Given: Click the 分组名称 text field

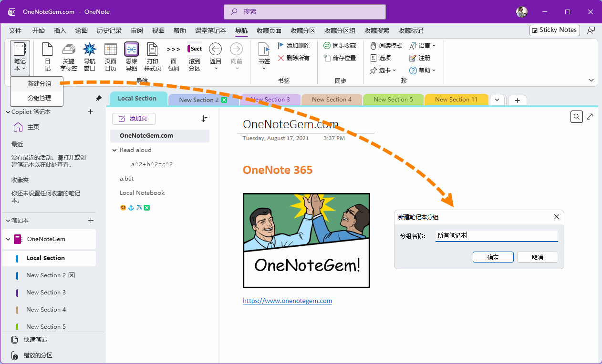Looking at the screenshot, I should [x=497, y=235].
